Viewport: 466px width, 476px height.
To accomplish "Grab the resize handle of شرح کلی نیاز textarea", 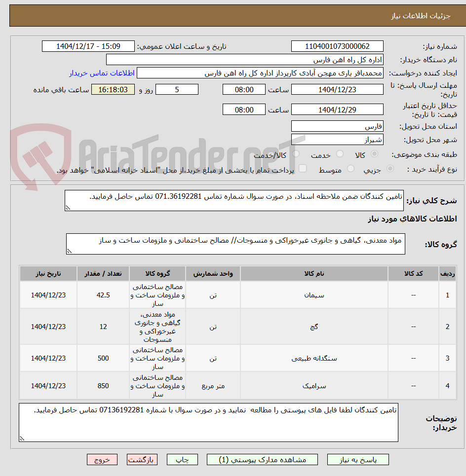I will 68,208.
